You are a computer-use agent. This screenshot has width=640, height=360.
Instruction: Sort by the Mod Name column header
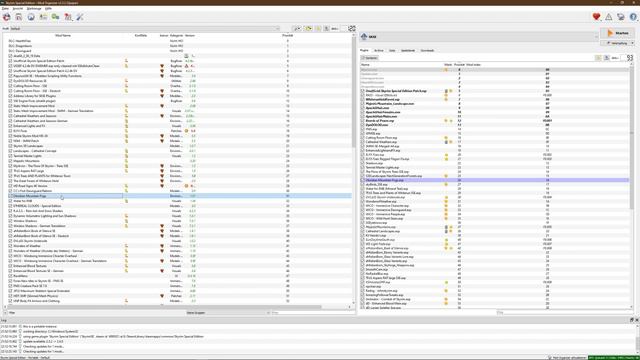pyautogui.click(x=63, y=36)
